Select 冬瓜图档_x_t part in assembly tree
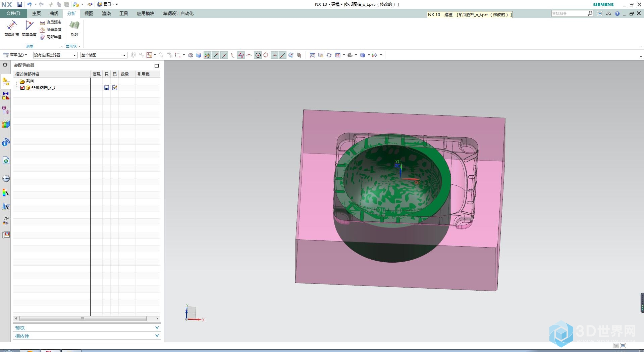Screen dimensions: 644x352 (43, 88)
